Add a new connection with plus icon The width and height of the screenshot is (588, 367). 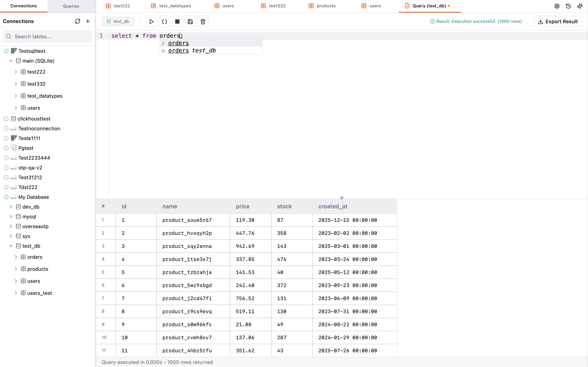(88, 21)
